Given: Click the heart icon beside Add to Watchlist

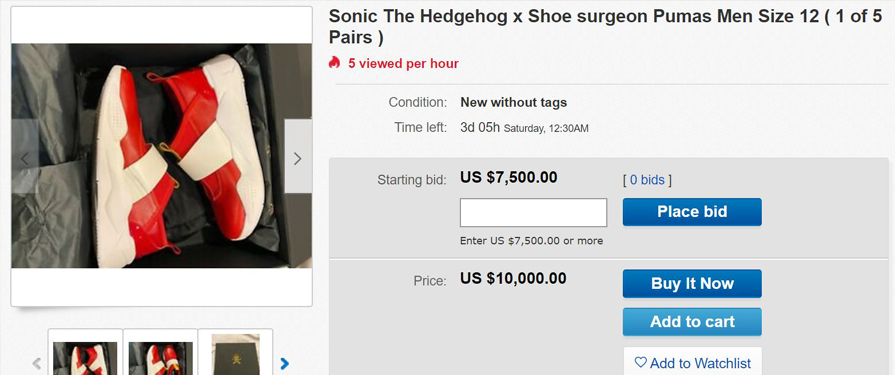Looking at the screenshot, I should (x=640, y=362).
